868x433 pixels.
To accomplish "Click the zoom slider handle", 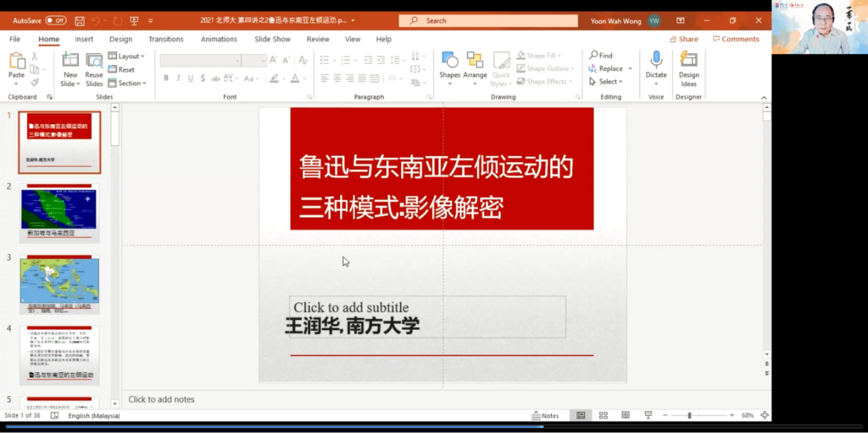I will coord(690,415).
